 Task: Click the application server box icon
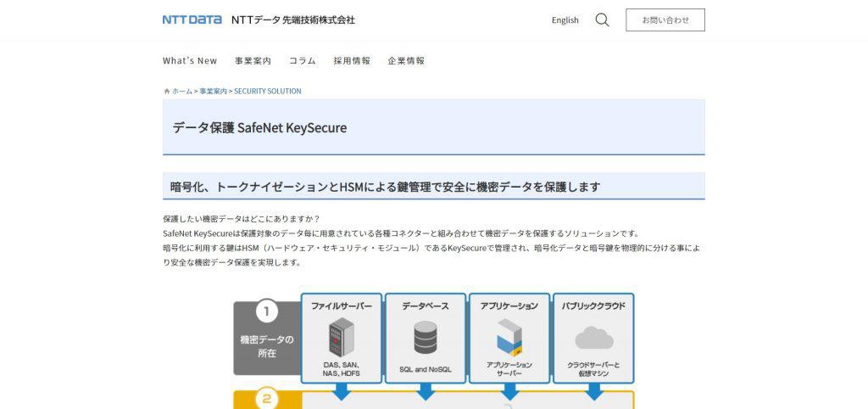point(509,337)
